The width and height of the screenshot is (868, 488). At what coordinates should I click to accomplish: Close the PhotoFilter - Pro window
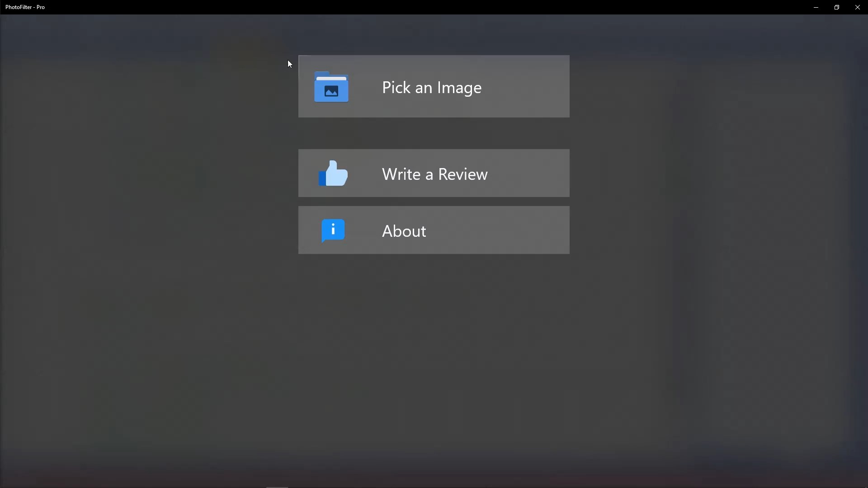point(857,7)
